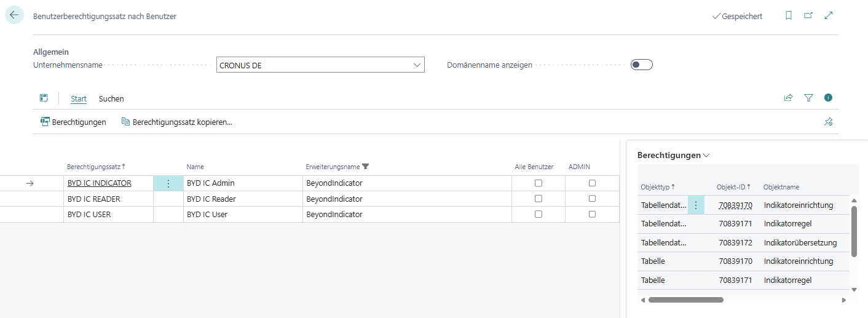Sort by Objekttyp column header
The height and width of the screenshot is (318, 868).
tap(658, 187)
